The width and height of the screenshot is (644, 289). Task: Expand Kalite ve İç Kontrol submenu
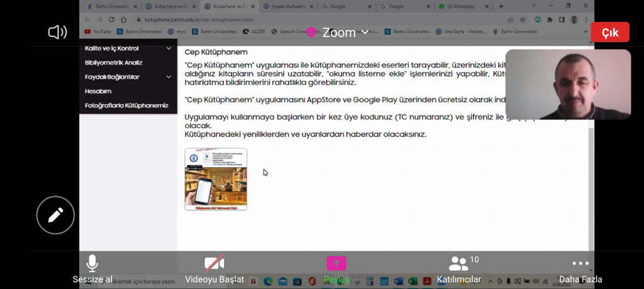[x=169, y=48]
